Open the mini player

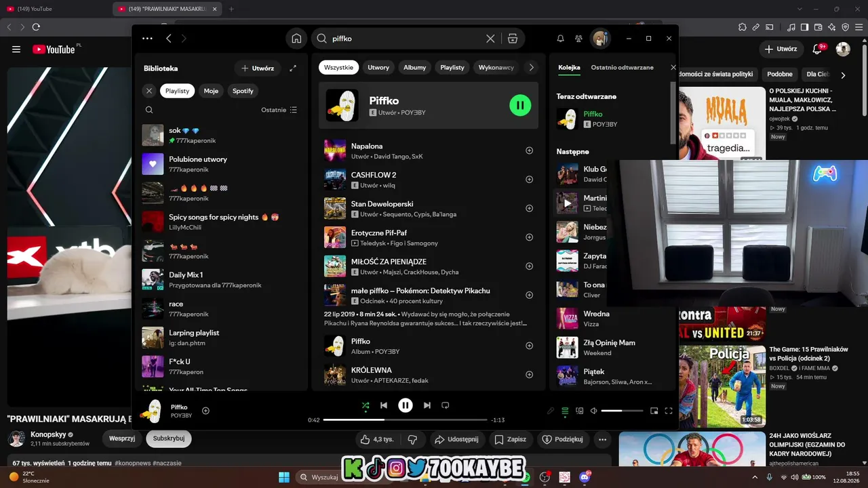click(654, 411)
